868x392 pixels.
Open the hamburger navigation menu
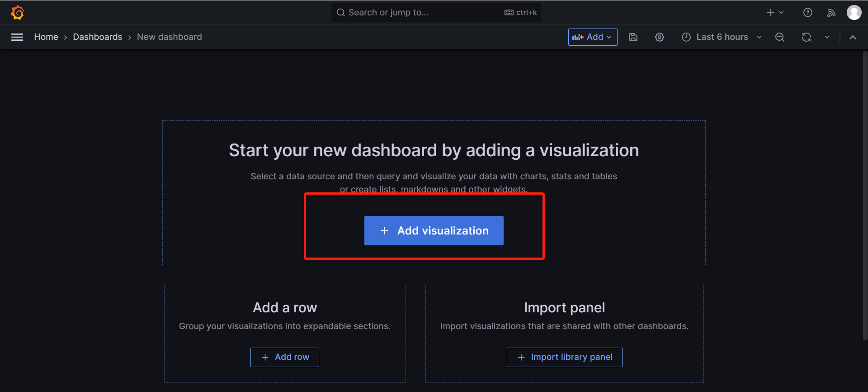[x=17, y=37]
